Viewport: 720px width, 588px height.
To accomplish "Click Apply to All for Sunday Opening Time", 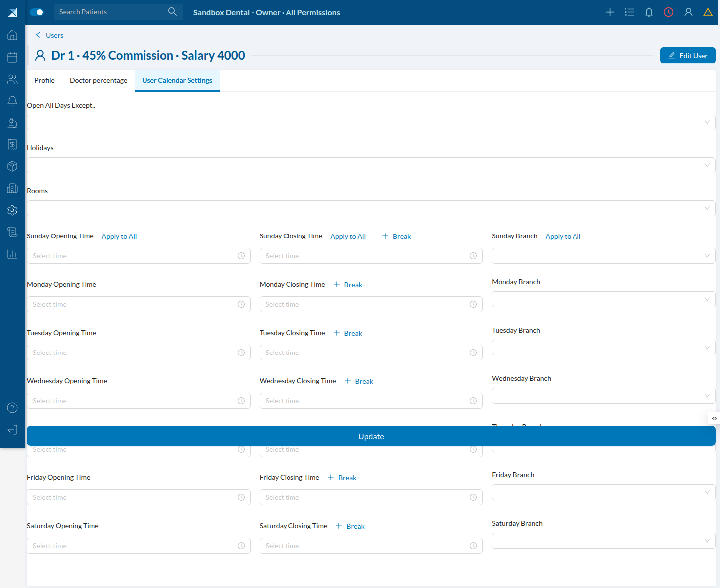I will (x=119, y=236).
